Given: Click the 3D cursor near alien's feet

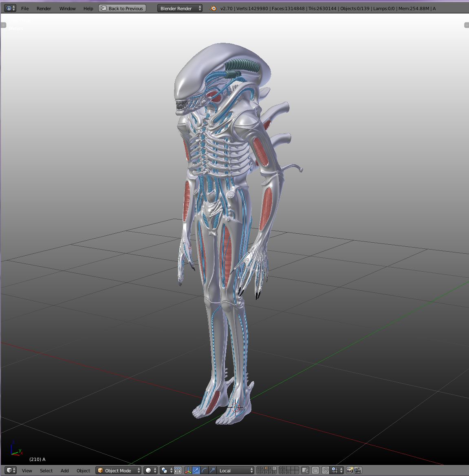Looking at the screenshot, I should point(235,407).
